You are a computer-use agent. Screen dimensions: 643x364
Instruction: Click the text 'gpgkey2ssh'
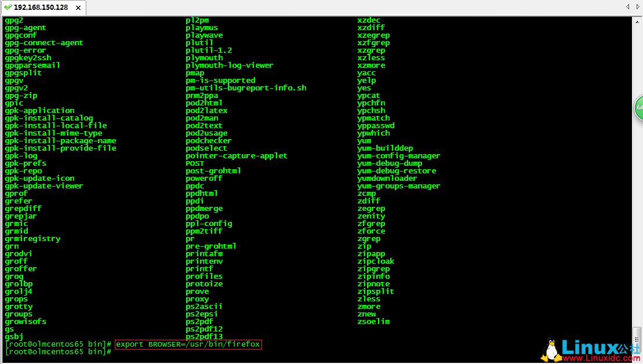point(28,58)
